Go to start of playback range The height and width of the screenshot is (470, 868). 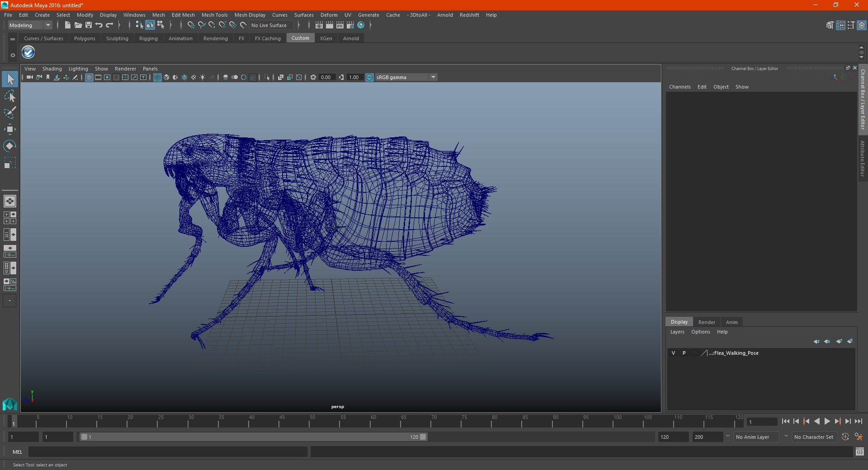click(x=786, y=421)
